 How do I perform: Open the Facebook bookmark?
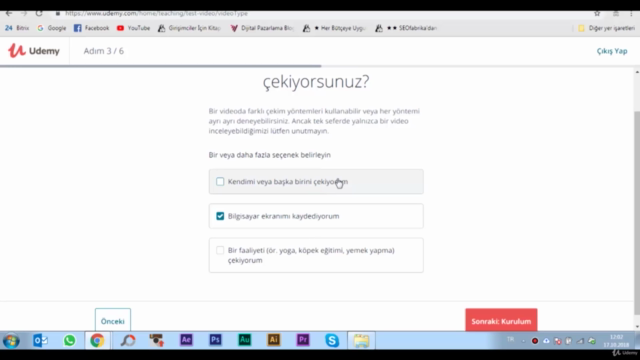(91, 28)
